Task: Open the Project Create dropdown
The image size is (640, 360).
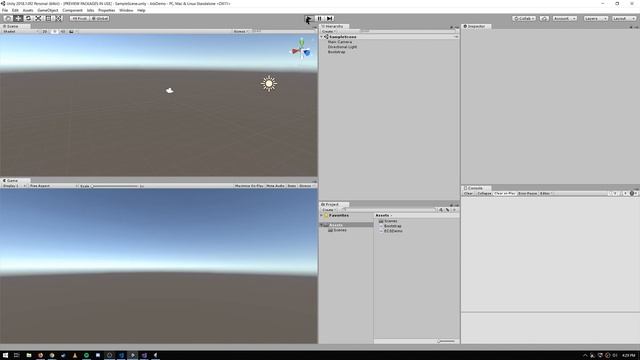Action: [x=329, y=210]
